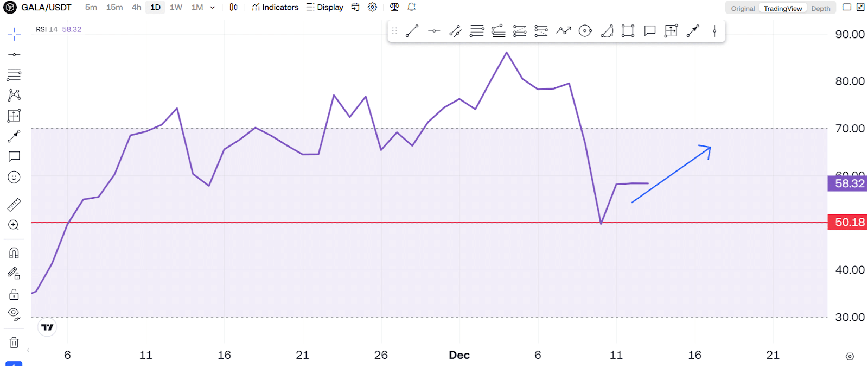The image size is (868, 367).
Task: Open the chart settings gear
Action: [372, 8]
